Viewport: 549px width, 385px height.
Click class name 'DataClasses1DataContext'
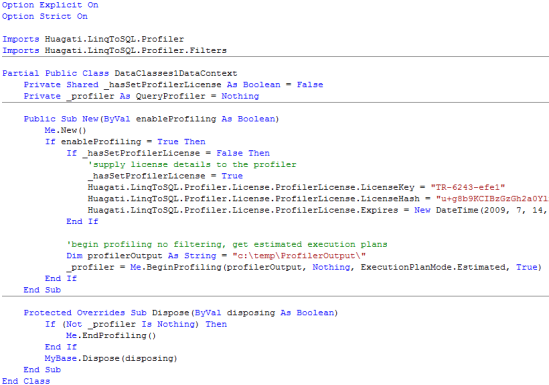tap(176, 73)
